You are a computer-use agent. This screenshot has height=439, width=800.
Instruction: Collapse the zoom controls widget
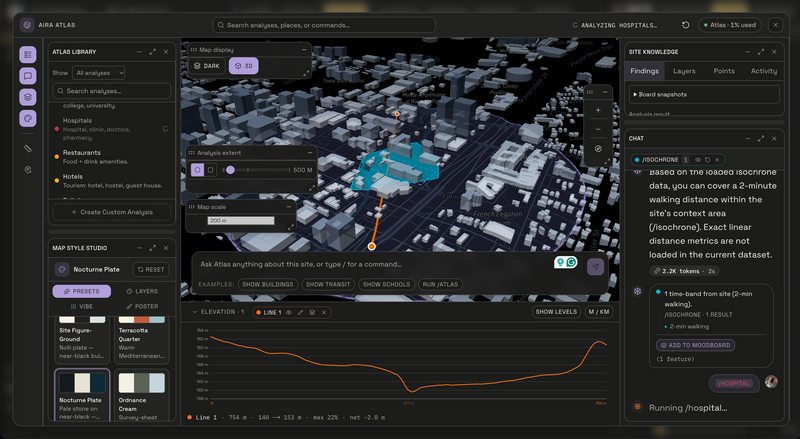tap(605, 92)
